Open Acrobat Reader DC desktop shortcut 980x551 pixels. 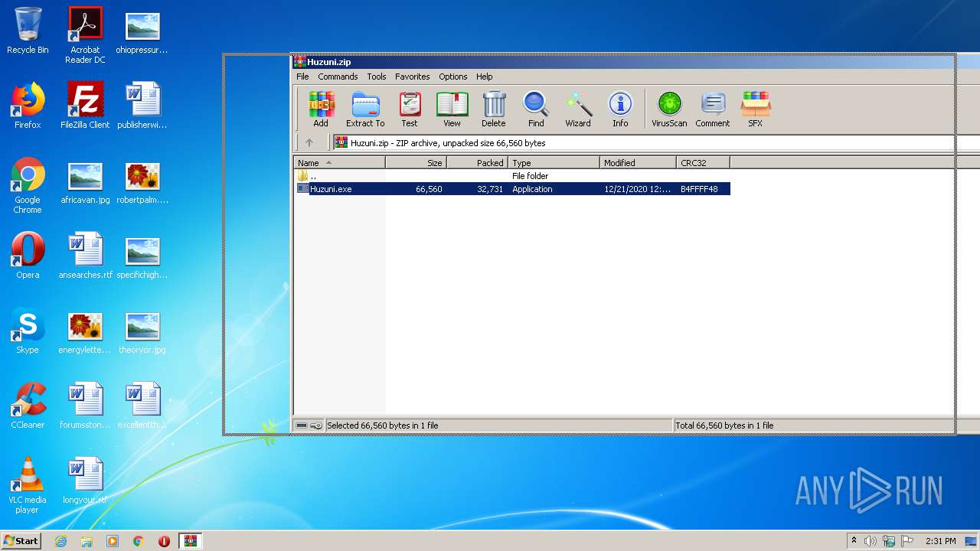pyautogui.click(x=85, y=35)
